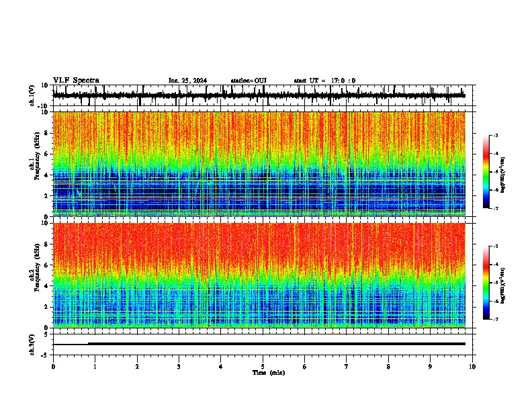Click time axis tick label "8"
The width and height of the screenshot is (532, 411).
pos(388,367)
